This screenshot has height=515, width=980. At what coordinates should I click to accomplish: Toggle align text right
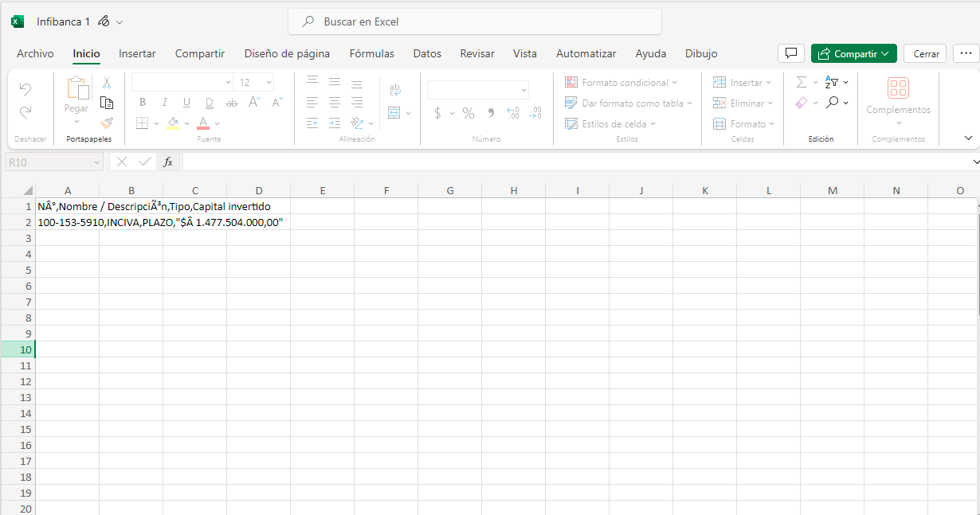(x=357, y=103)
